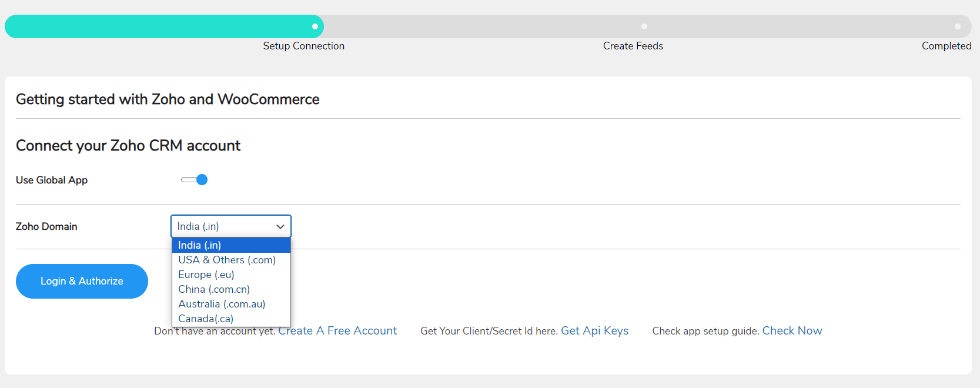Click the Create Feeds step label
The image size is (980, 388).
(x=633, y=46)
